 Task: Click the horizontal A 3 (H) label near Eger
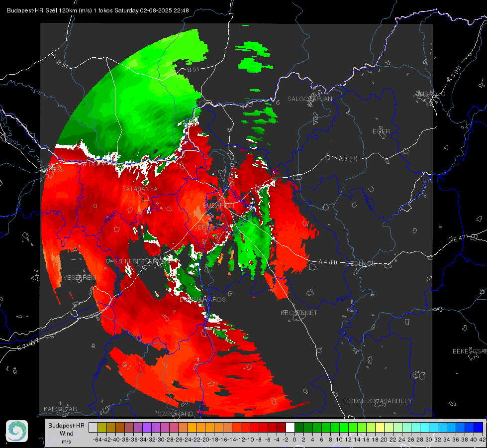348,159
